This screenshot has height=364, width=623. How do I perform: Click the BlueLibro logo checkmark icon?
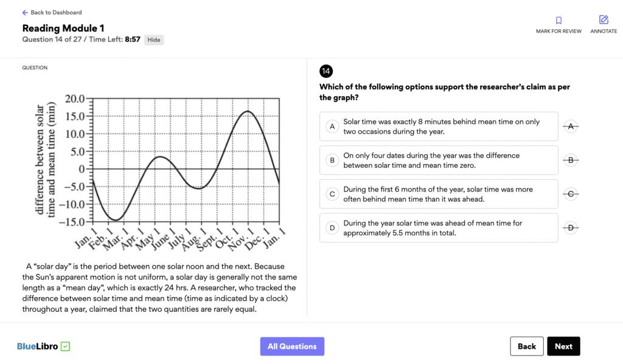(x=65, y=346)
